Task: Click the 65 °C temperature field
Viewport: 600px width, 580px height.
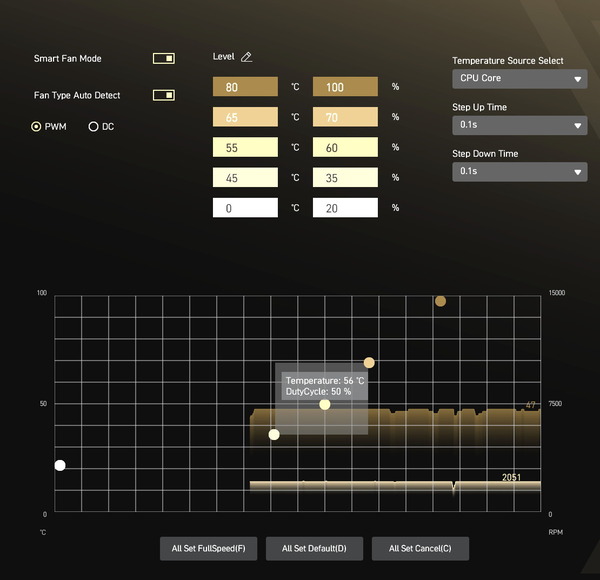Action: coord(245,117)
